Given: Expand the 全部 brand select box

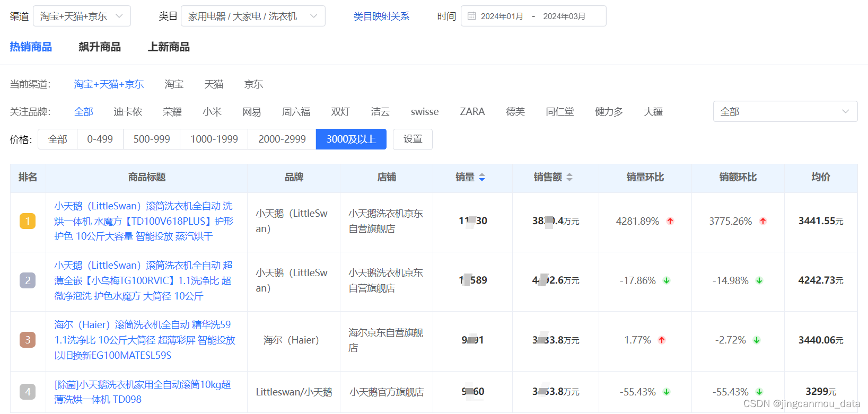Looking at the screenshot, I should coord(785,111).
